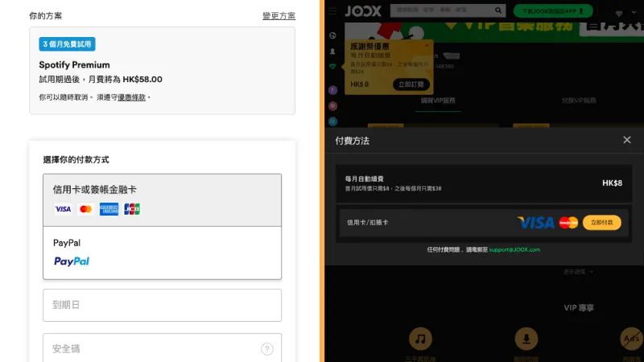Screen dimensions: 644x362
Task: Open the support@JOOX.com email link
Action: click(514, 249)
